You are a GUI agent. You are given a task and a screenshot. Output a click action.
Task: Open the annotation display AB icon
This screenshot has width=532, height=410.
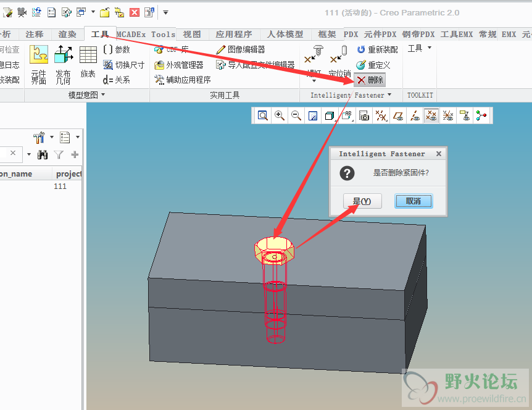point(347,115)
